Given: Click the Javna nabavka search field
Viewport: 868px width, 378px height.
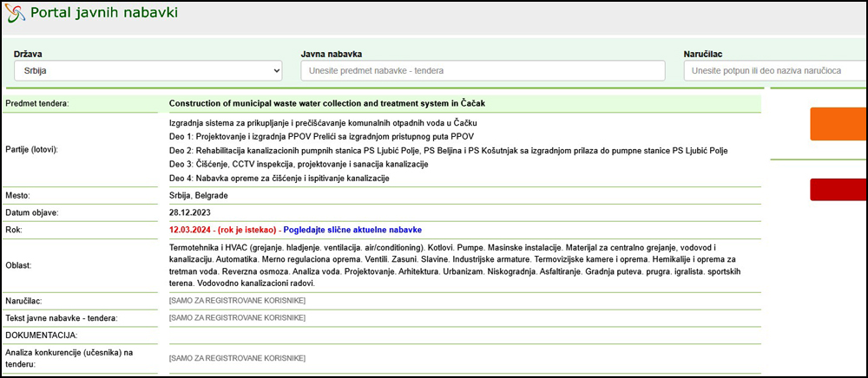Looking at the screenshot, I should pyautogui.click(x=483, y=71).
